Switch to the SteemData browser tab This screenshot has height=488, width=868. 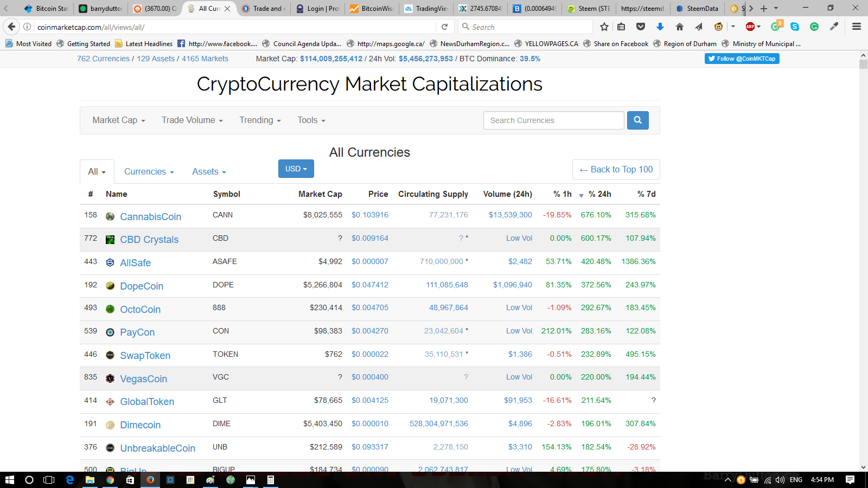[x=698, y=8]
